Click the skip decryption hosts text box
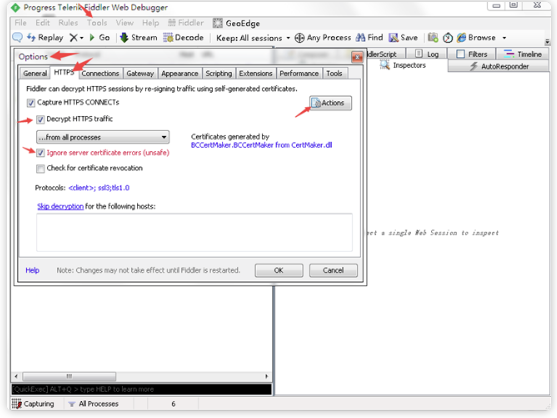The image size is (557, 418). coord(194,232)
